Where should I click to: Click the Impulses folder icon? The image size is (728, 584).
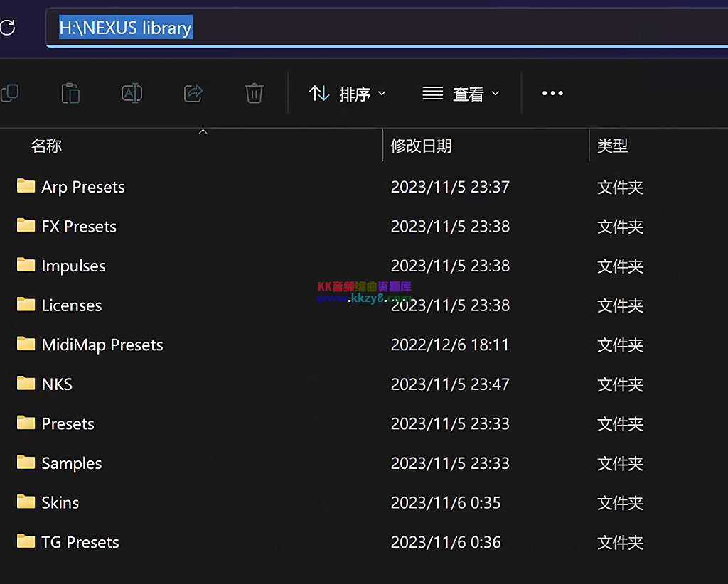click(x=24, y=265)
